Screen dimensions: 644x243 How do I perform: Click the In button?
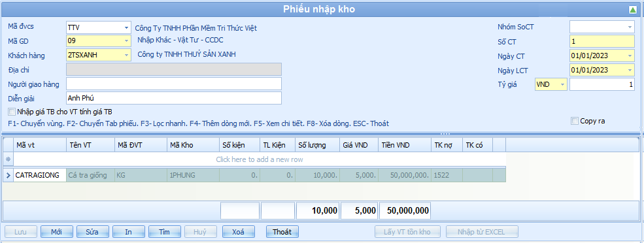(129, 232)
